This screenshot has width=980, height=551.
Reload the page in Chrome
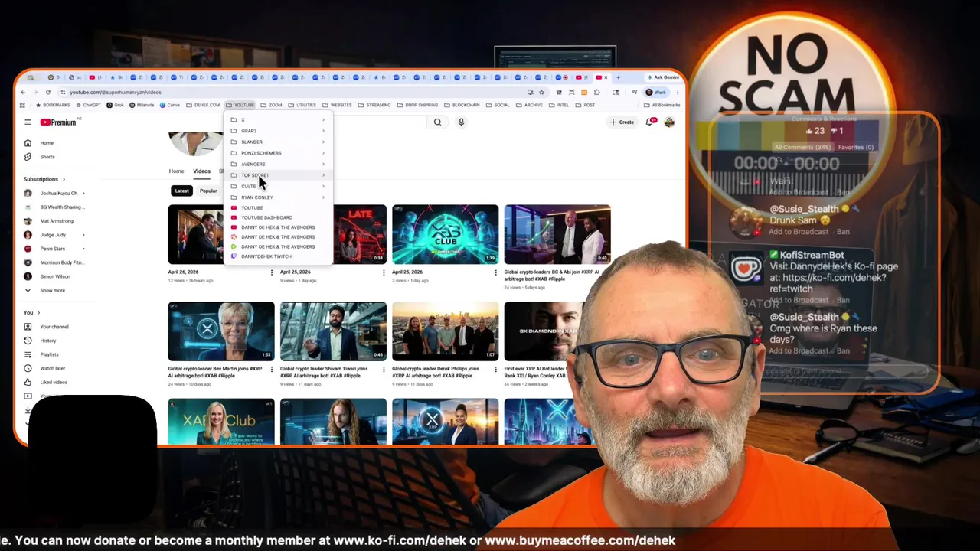tap(47, 92)
